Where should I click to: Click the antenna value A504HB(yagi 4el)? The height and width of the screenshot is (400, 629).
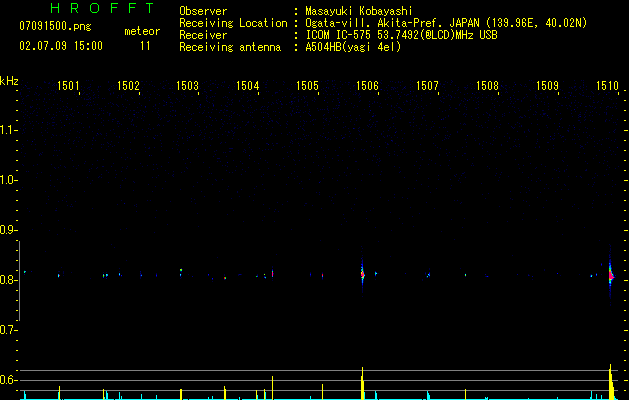(353, 47)
